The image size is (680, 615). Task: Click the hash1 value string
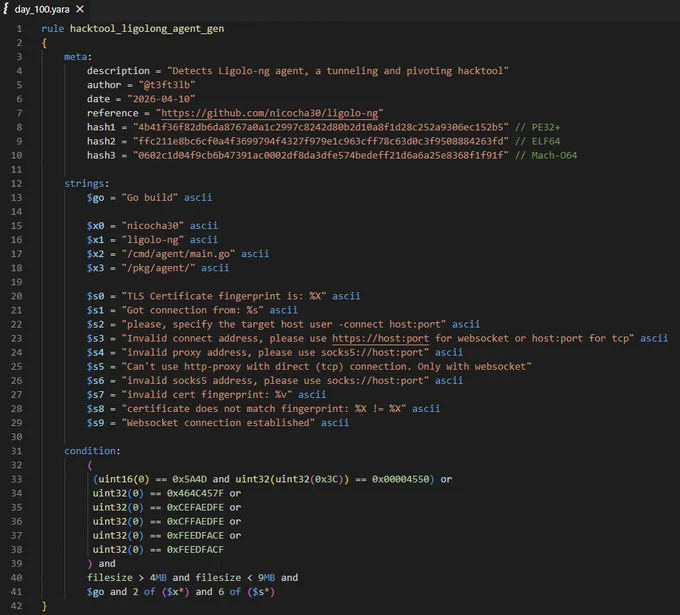tap(320, 127)
